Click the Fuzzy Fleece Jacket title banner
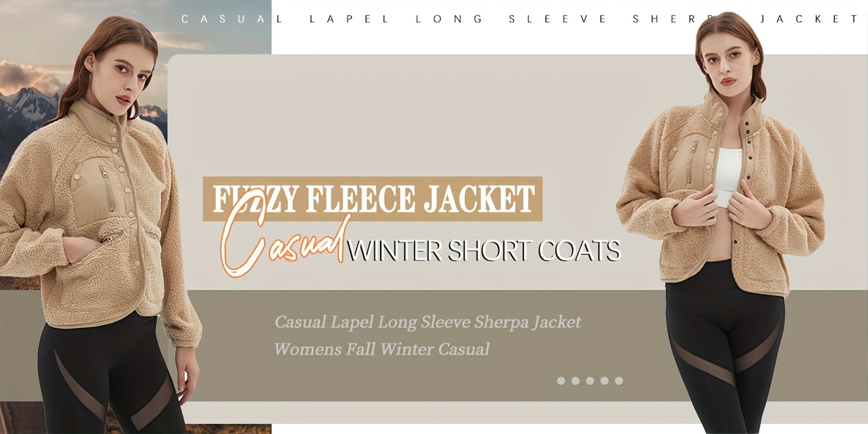 (x=372, y=199)
